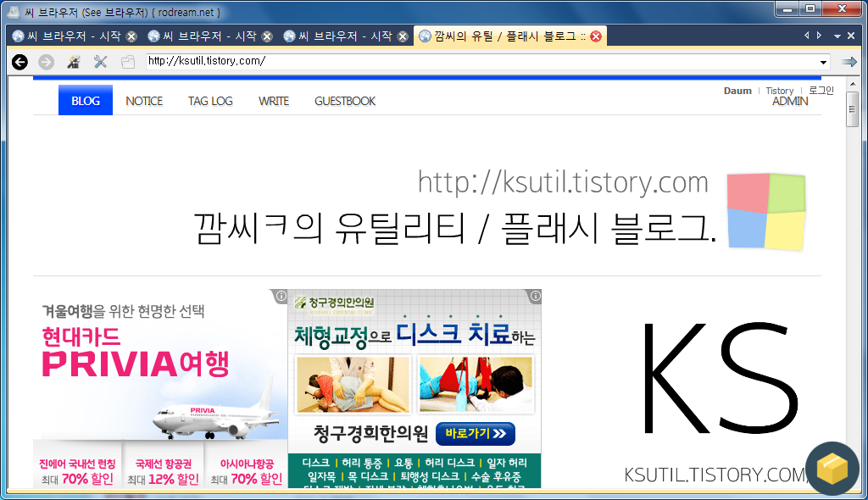868x500 pixels.
Task: Close the third 씨 브라우저 - 시작 tab
Action: [x=403, y=36]
